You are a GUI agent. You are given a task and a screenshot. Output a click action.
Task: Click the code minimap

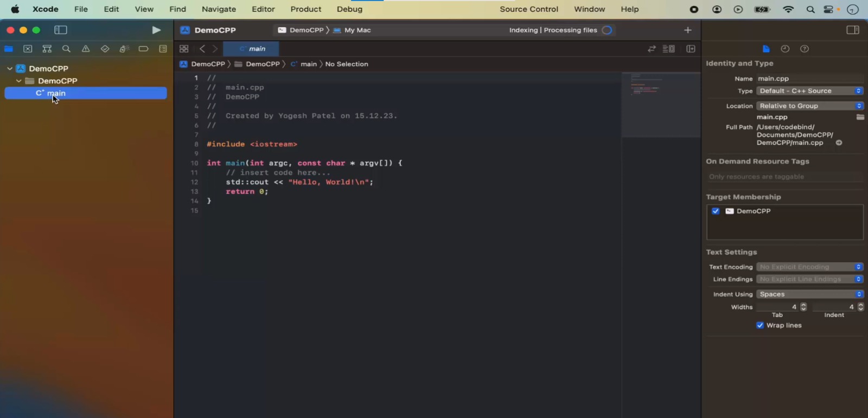[x=661, y=105]
